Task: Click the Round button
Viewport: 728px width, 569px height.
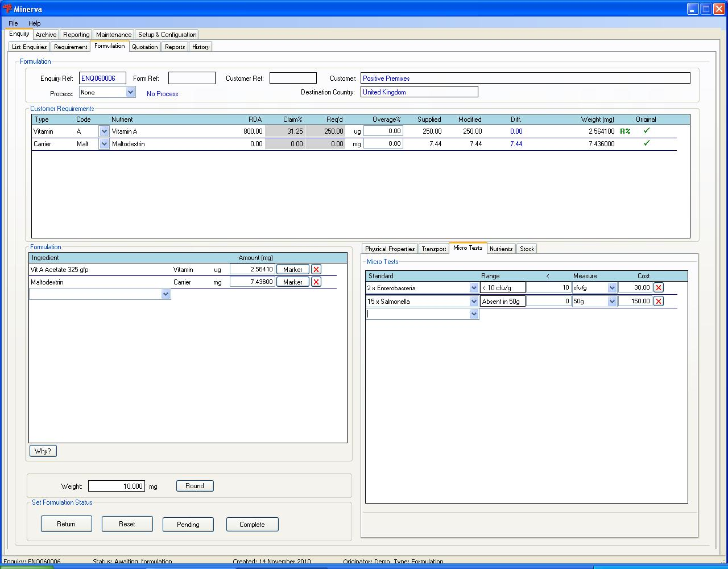Action: click(195, 486)
